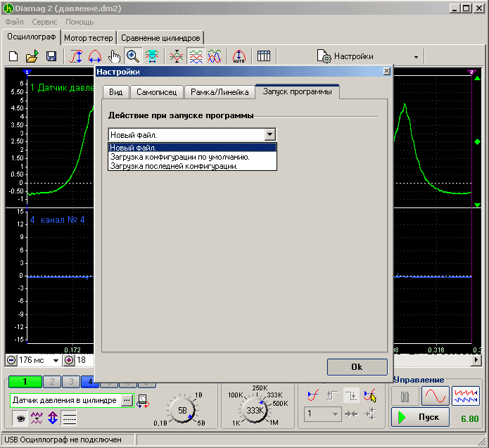
Task: Click scroll-right arrow of waveform scrollbar
Action: pos(476,360)
